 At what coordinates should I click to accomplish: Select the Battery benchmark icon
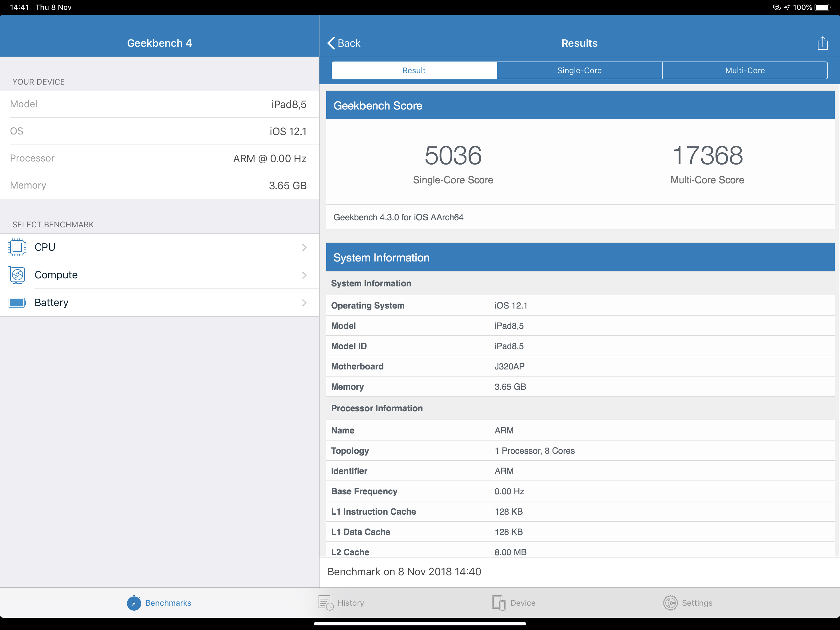pos(17,303)
